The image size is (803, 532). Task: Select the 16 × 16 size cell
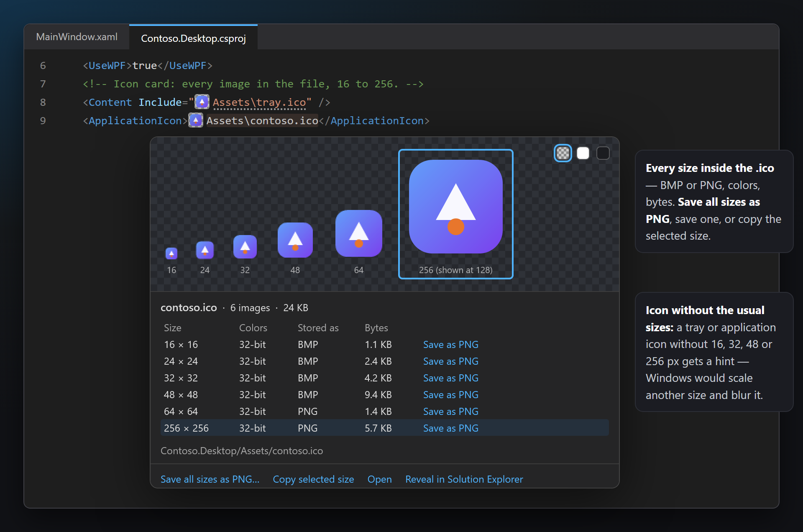click(x=181, y=345)
